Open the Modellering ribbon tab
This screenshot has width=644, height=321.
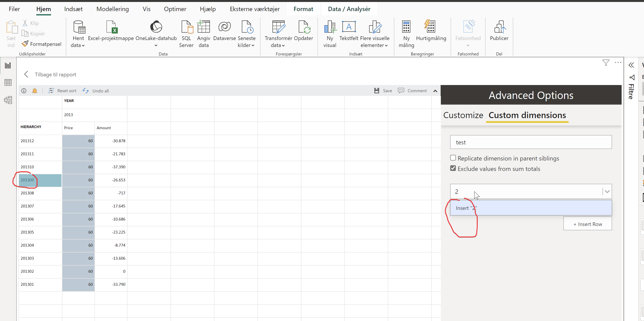coord(113,9)
